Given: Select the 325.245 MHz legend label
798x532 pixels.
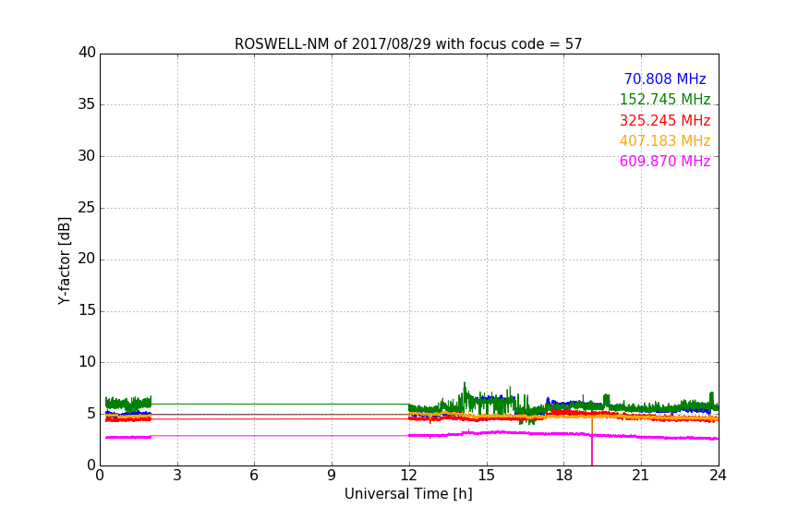Looking at the screenshot, I should click(x=665, y=120).
